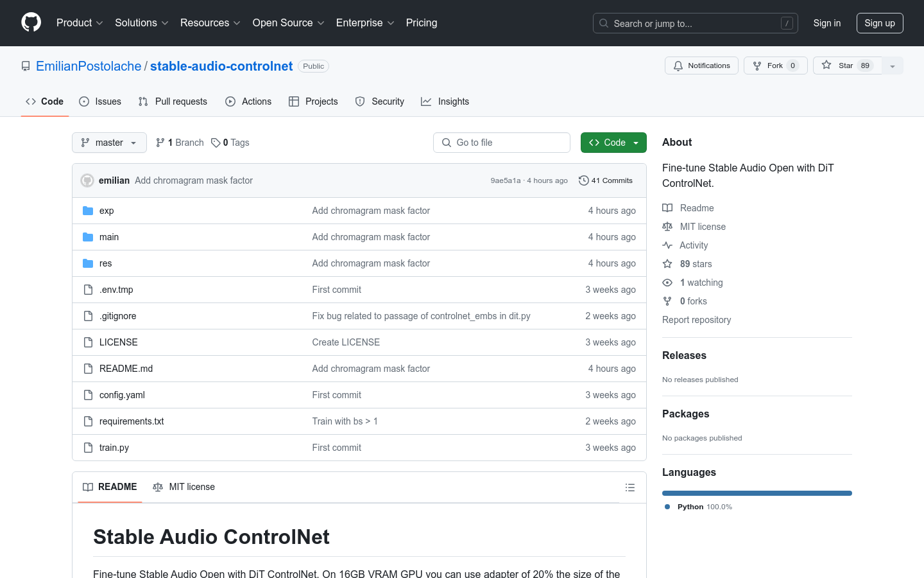Click the pulse icon beside Activity
This screenshot has width=924, height=578.
coord(667,245)
